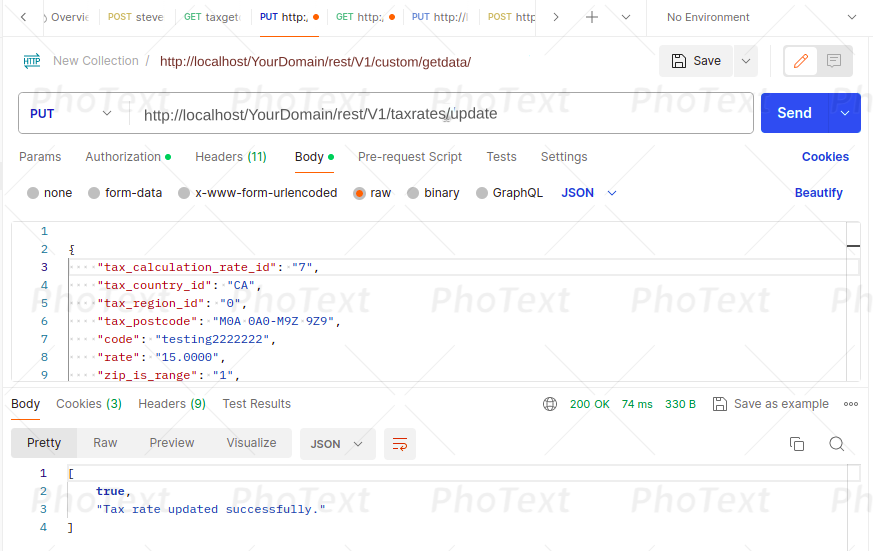Open the PUT method dropdown

[x=72, y=113]
